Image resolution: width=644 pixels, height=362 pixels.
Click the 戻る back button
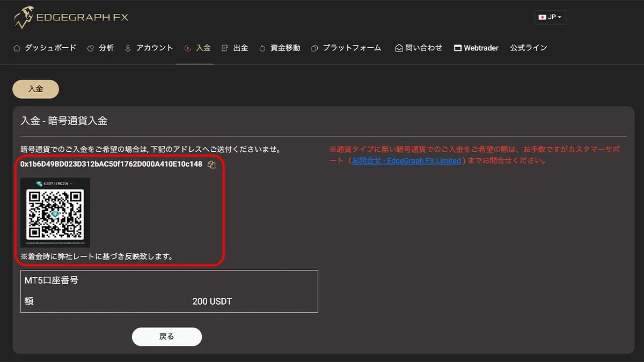pos(167,337)
